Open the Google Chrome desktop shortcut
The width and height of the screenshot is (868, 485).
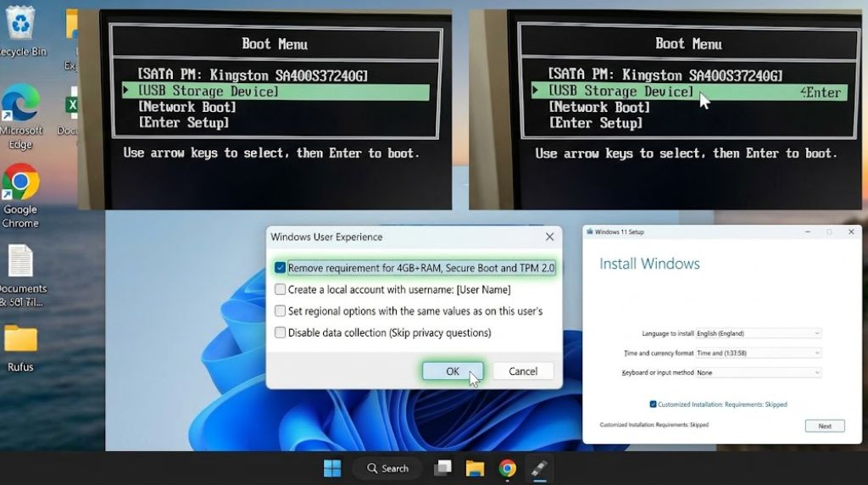[20, 196]
